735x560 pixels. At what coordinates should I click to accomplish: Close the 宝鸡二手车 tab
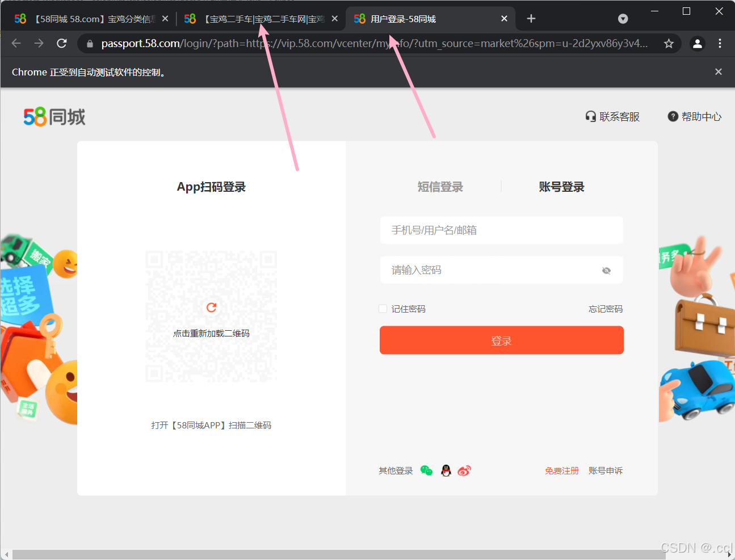[x=334, y=19]
